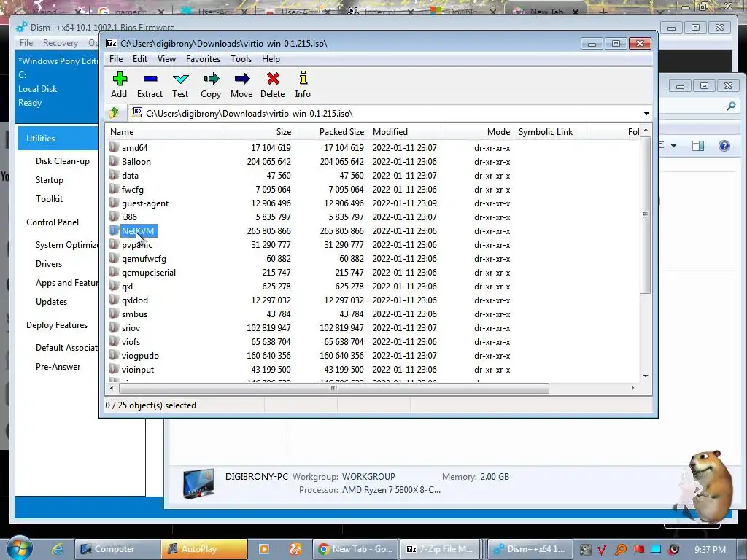This screenshot has height=560, width=747.
Task: Sort by the Packed Size column header
Action: (332, 132)
